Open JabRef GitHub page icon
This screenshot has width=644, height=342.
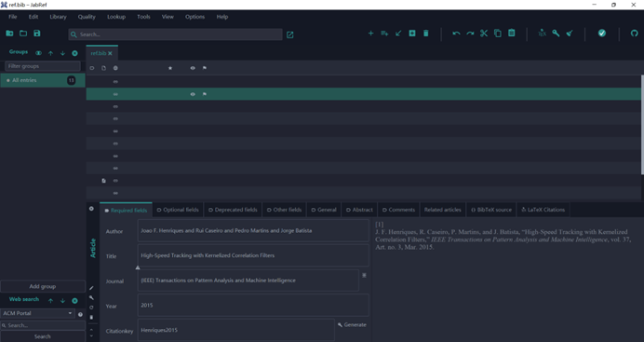pyautogui.click(x=634, y=34)
